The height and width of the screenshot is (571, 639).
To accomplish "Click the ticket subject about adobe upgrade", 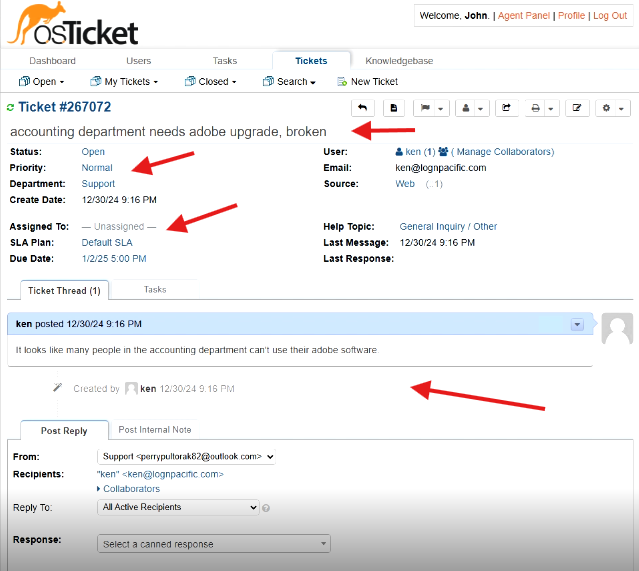I will tap(168, 132).
